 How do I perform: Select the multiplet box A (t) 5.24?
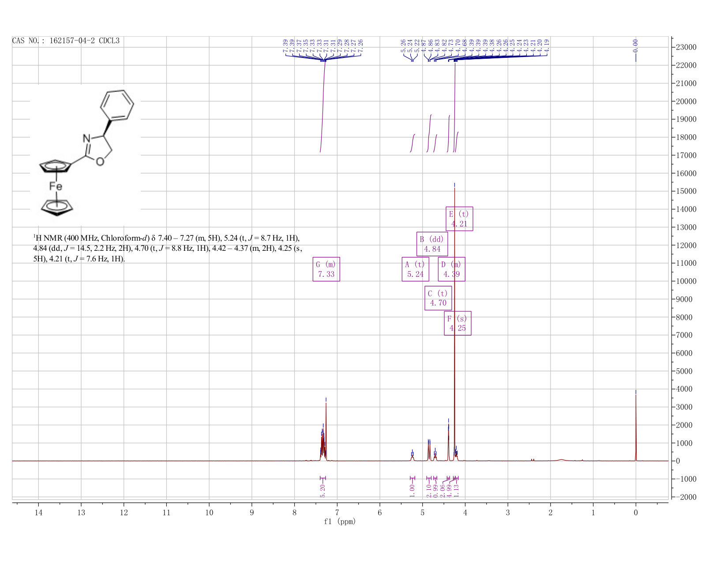[x=415, y=269]
